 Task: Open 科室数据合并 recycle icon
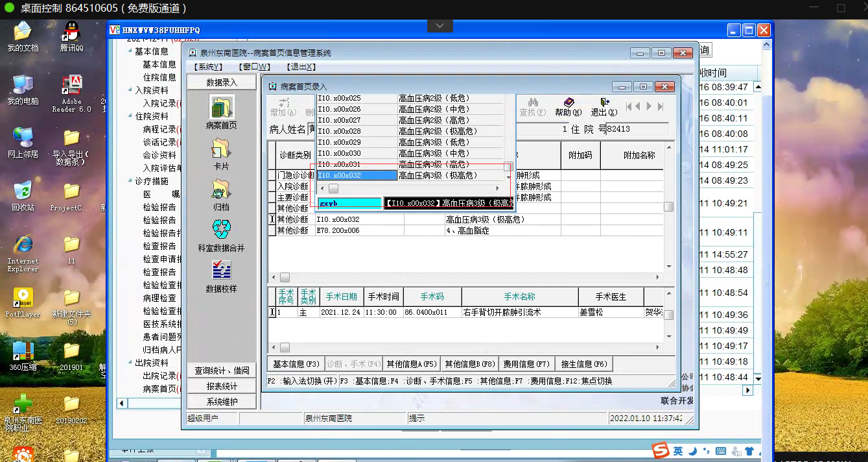tap(221, 230)
